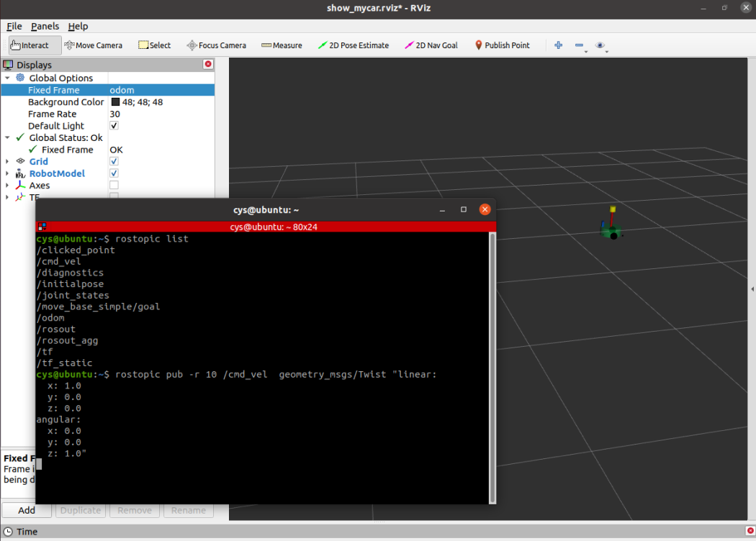Disable the RobotModel display checkbox
Viewport: 756px width, 541px height.
(114, 173)
